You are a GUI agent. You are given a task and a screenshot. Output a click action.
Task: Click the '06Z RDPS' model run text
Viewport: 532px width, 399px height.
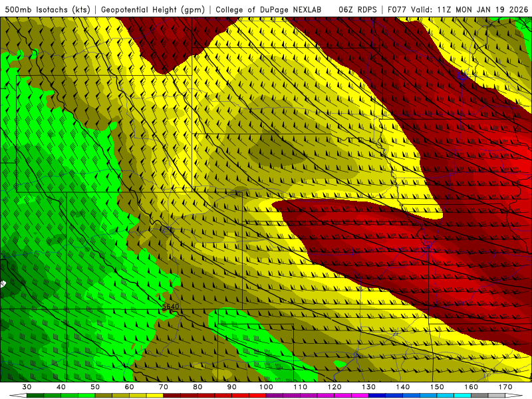pos(358,9)
